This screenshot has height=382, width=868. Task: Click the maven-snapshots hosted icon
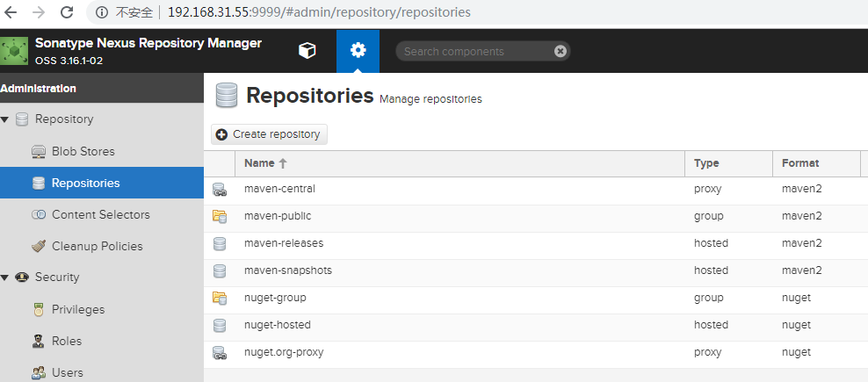coord(220,270)
